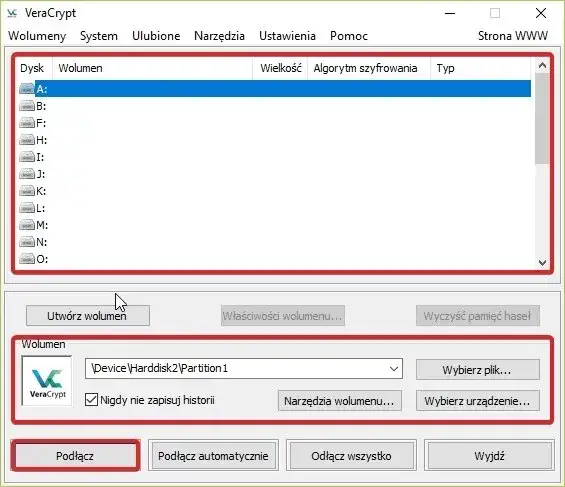
Task: Select drive icon for K:
Action: coord(27,191)
